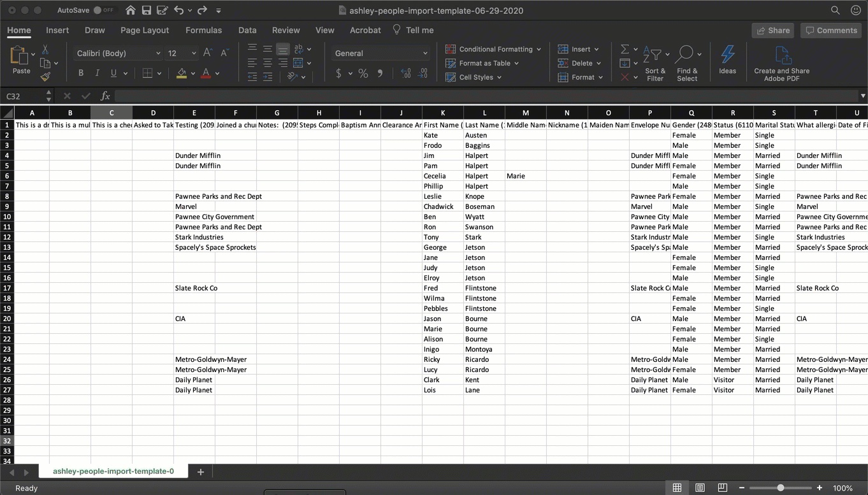Increase indent of cell content
Image resolution: width=868 pixels, height=495 pixels.
pyautogui.click(x=268, y=76)
